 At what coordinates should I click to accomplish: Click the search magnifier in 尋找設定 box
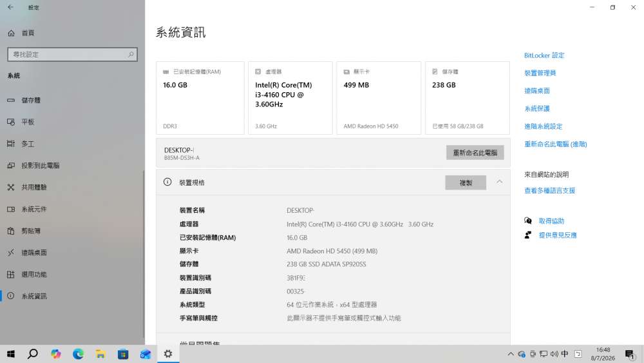[131, 54]
